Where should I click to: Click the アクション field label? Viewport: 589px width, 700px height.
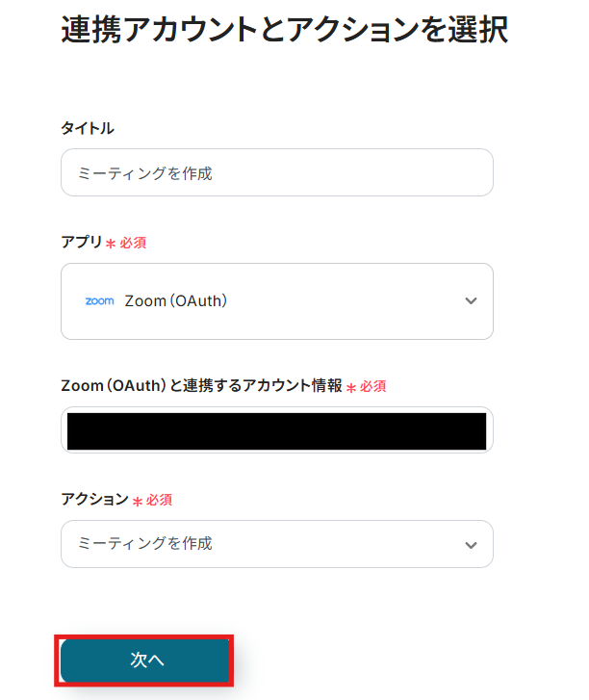94,499
